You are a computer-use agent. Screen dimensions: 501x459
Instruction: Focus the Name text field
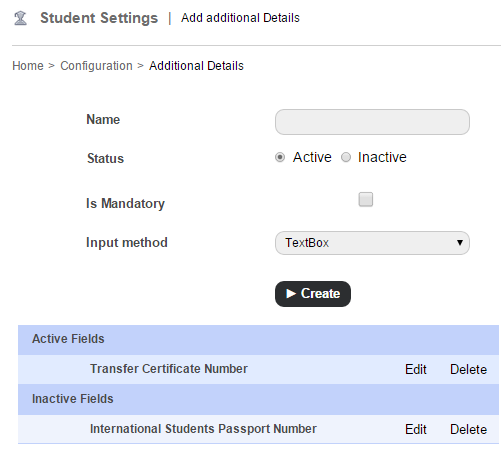click(x=372, y=122)
